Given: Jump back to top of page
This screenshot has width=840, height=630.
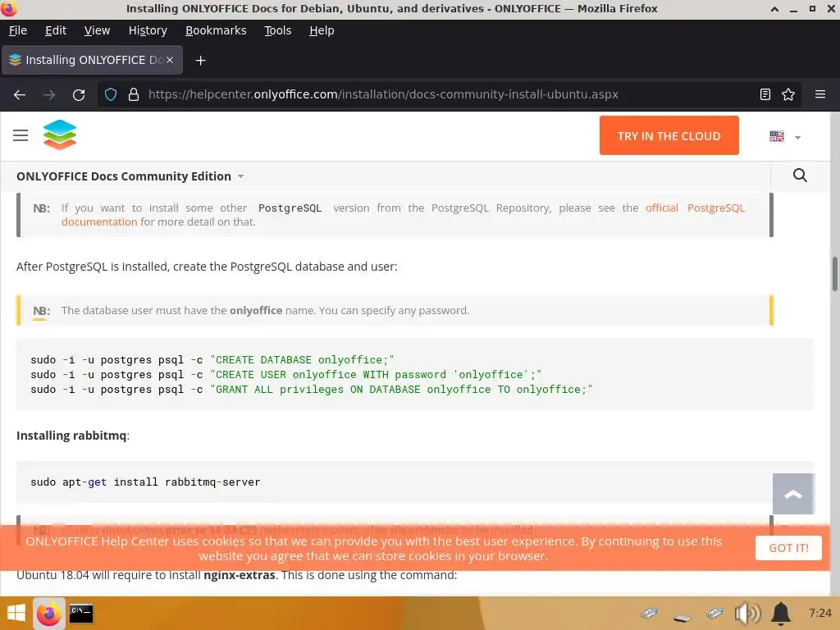Looking at the screenshot, I should (x=793, y=494).
